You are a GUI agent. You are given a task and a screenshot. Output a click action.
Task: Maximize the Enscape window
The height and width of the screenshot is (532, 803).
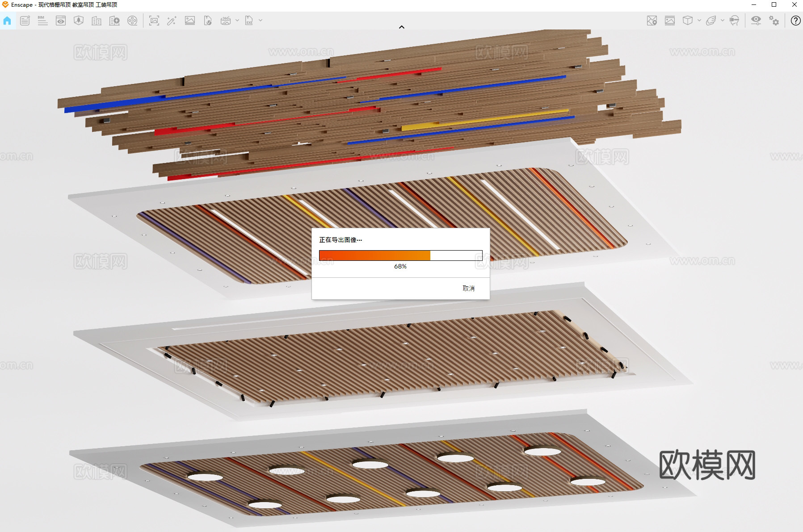(774, 5)
